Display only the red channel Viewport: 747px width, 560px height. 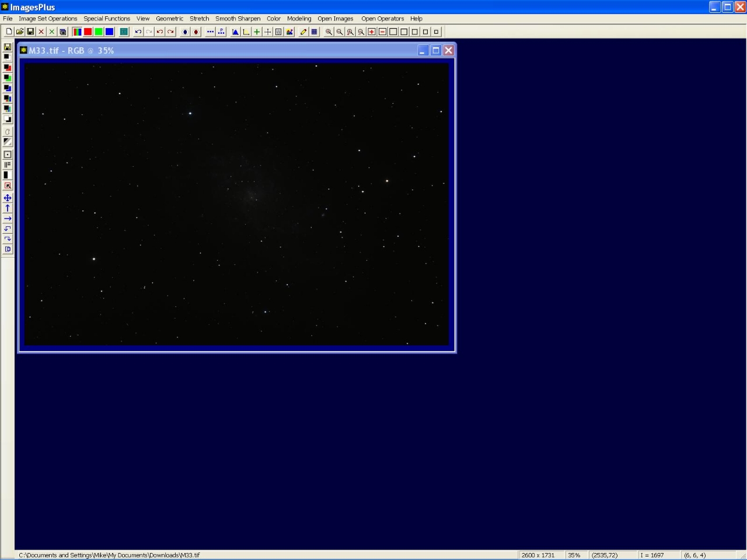tap(88, 32)
